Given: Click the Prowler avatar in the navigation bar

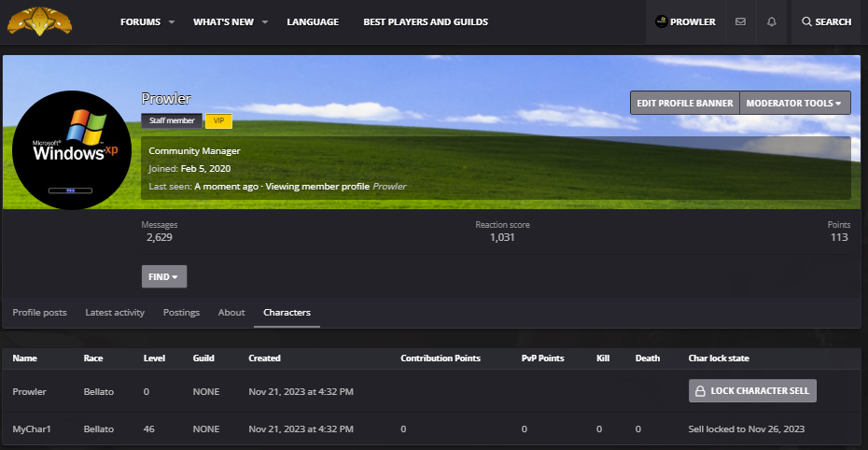Looking at the screenshot, I should (x=661, y=21).
